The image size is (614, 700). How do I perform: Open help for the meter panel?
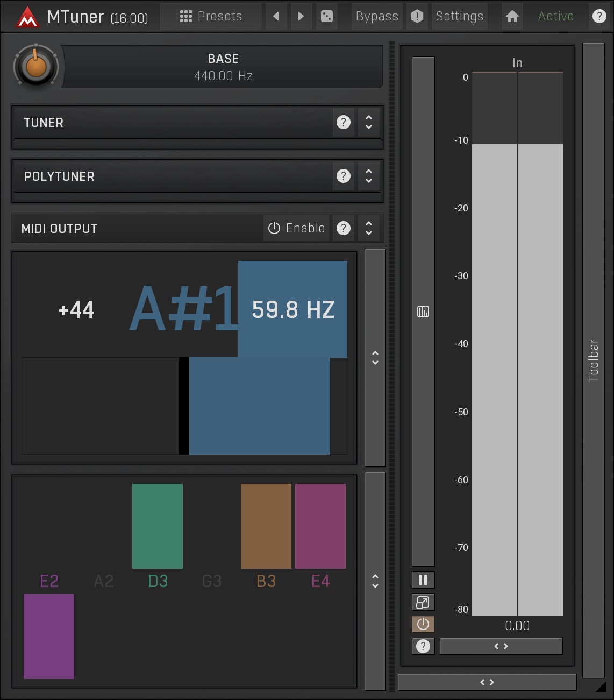[x=423, y=646]
